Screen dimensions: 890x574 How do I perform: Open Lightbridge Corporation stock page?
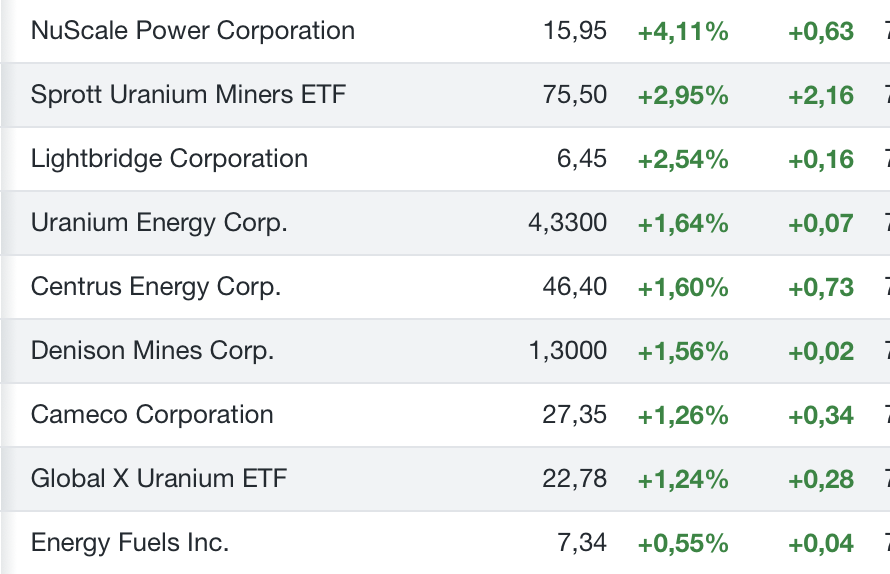point(169,159)
